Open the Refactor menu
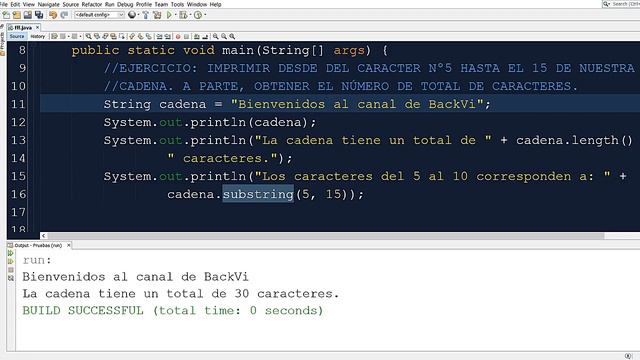640x360 pixels. click(92, 4)
